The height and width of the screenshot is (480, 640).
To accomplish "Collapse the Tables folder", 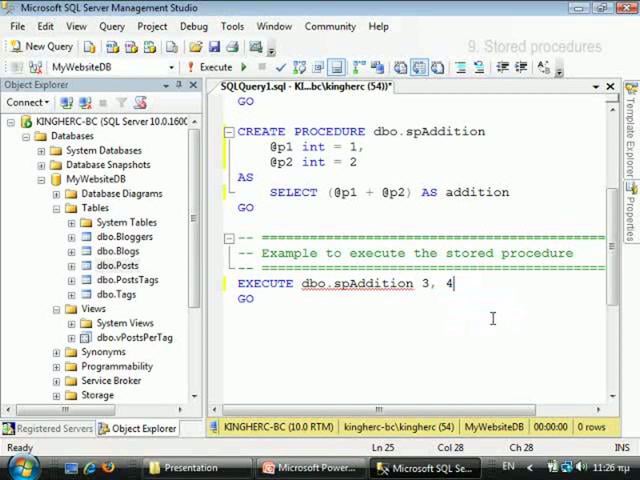I will tap(56, 209).
